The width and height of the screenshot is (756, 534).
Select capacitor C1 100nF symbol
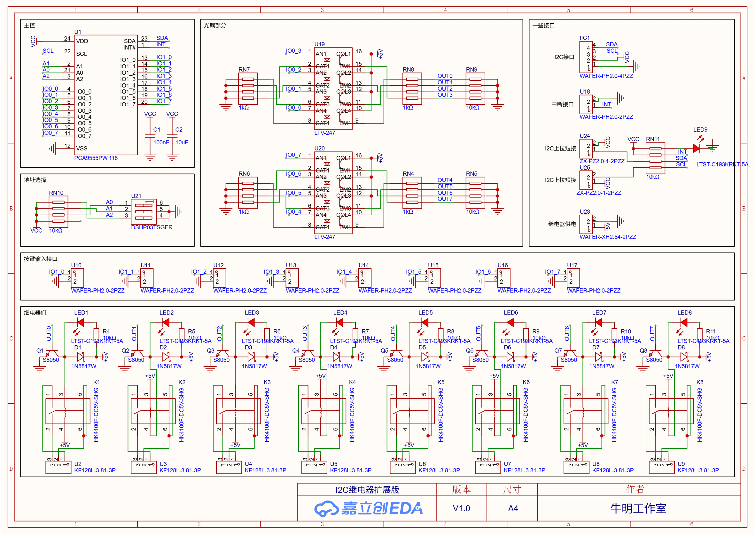tap(150, 135)
